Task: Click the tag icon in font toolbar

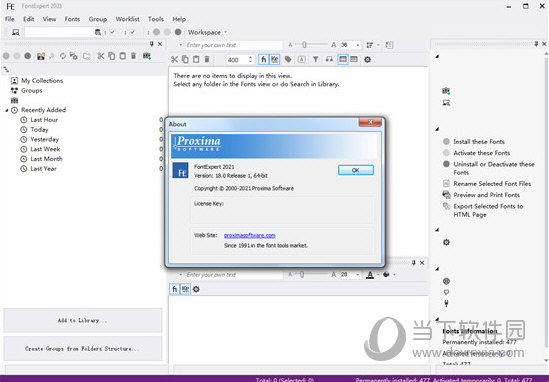Action: (x=288, y=60)
